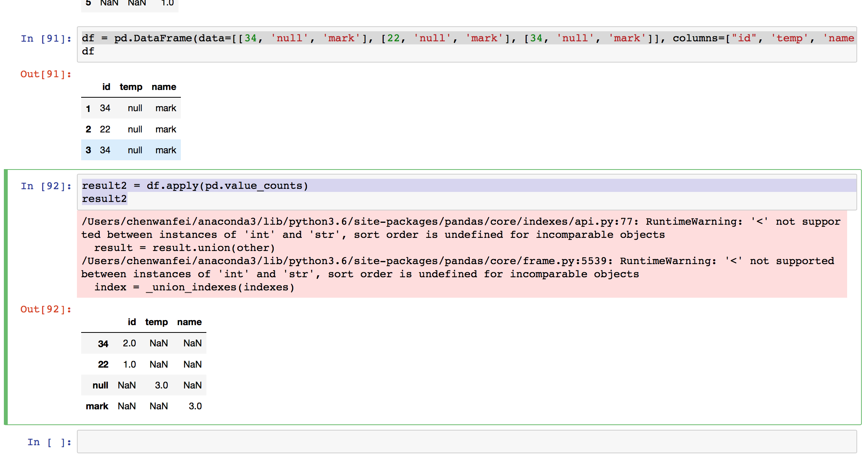Click 'mark' in row 3 of Out[91] table
Viewport: 868px width, 468px height.
tap(166, 150)
